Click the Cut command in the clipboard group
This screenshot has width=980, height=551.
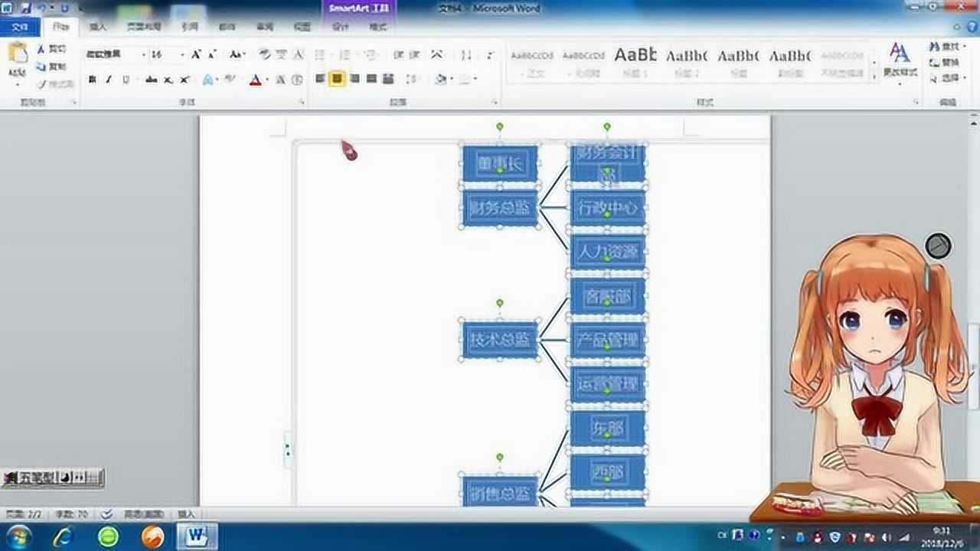(51, 50)
